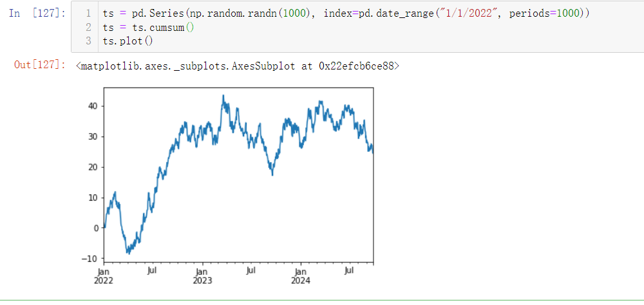Place cursor in ts.cumsum() code line

pos(148,28)
